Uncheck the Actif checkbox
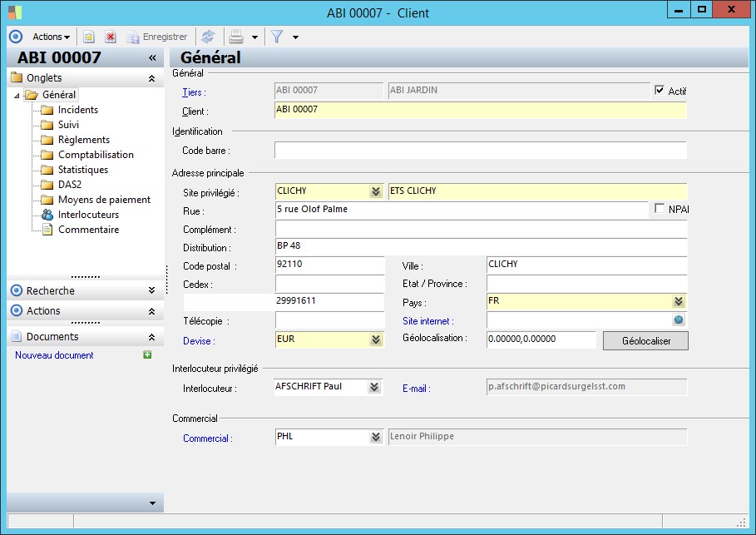The image size is (756, 535). coord(660,91)
